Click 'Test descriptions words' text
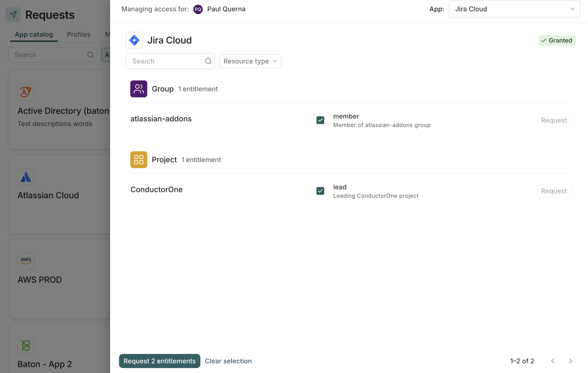 point(55,124)
